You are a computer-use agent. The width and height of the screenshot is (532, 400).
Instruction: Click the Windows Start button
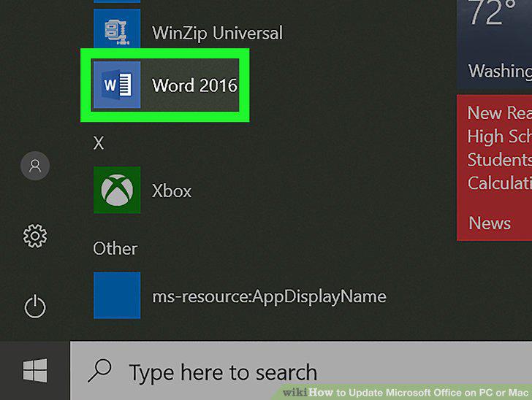(35, 371)
